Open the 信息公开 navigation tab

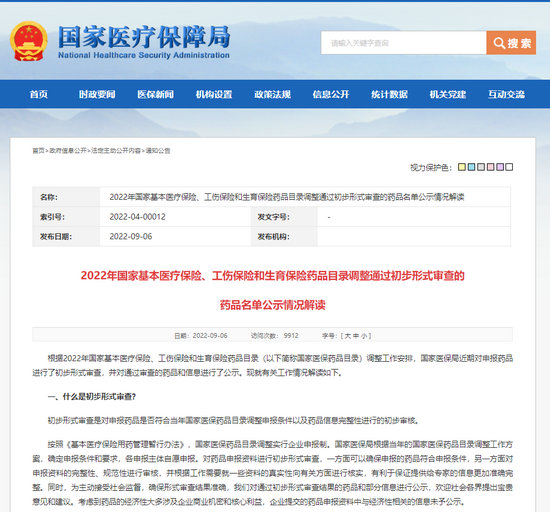331,94
